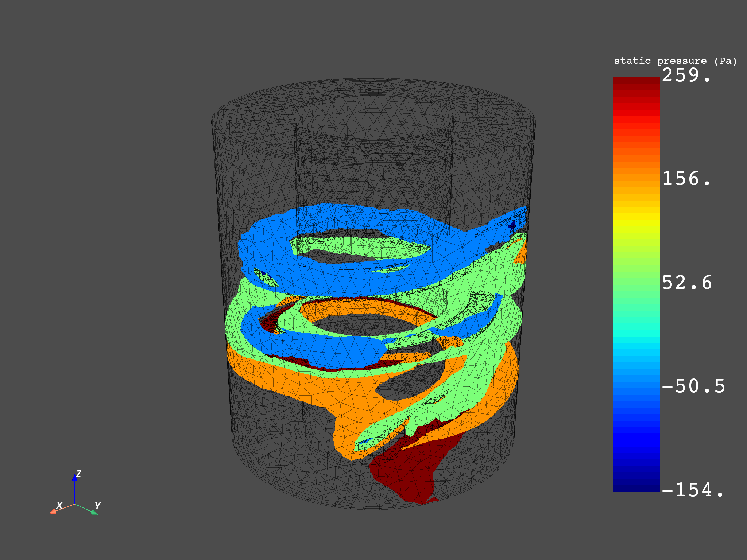The width and height of the screenshot is (747, 560).
Task: Click the static pressure (Pa) legend title
Action: click(675, 61)
